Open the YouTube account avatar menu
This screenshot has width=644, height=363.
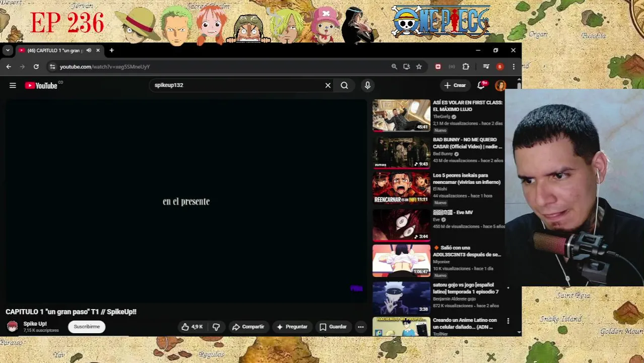coord(500,85)
